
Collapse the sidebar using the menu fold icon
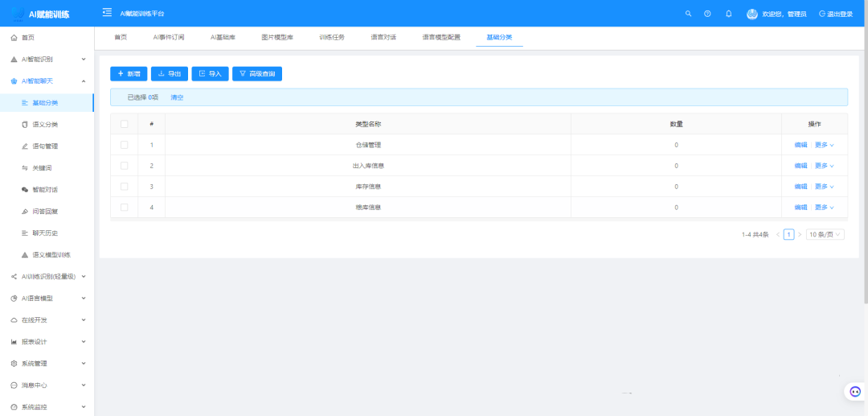(107, 13)
